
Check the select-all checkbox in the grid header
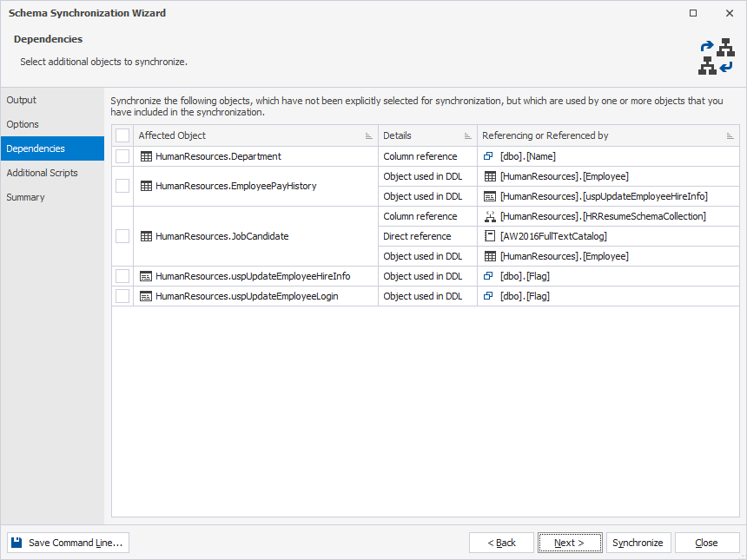pyautogui.click(x=122, y=135)
